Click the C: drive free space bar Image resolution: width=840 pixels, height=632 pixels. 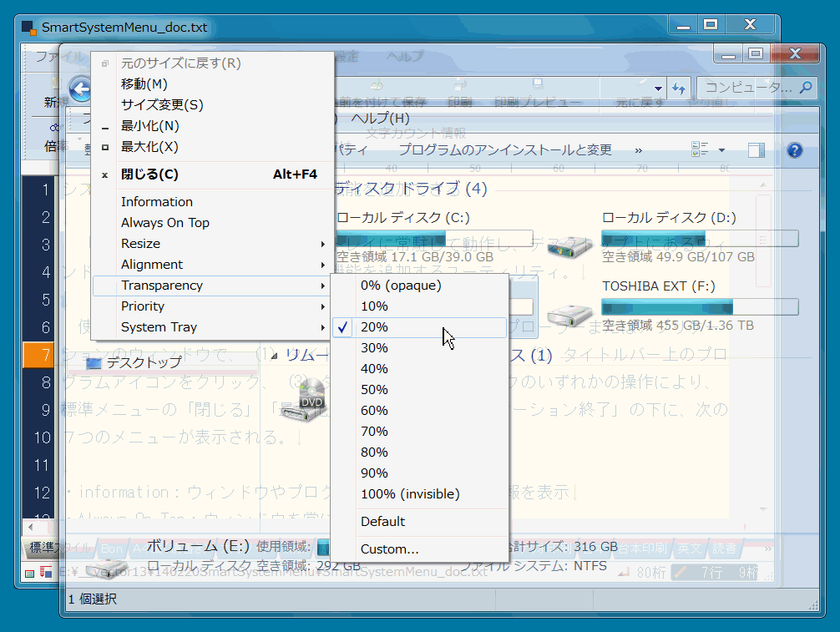[434, 238]
